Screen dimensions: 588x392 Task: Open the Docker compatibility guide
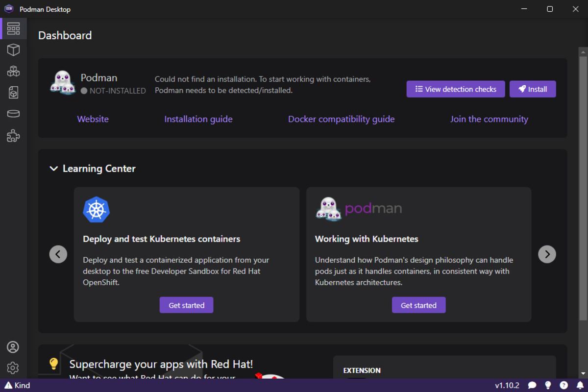pyautogui.click(x=341, y=119)
